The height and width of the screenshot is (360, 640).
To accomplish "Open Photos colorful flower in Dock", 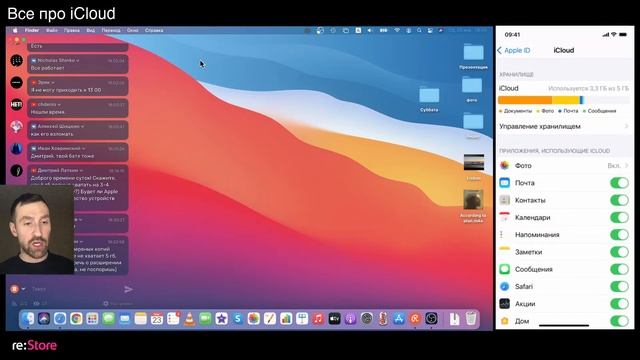I will click(254, 318).
